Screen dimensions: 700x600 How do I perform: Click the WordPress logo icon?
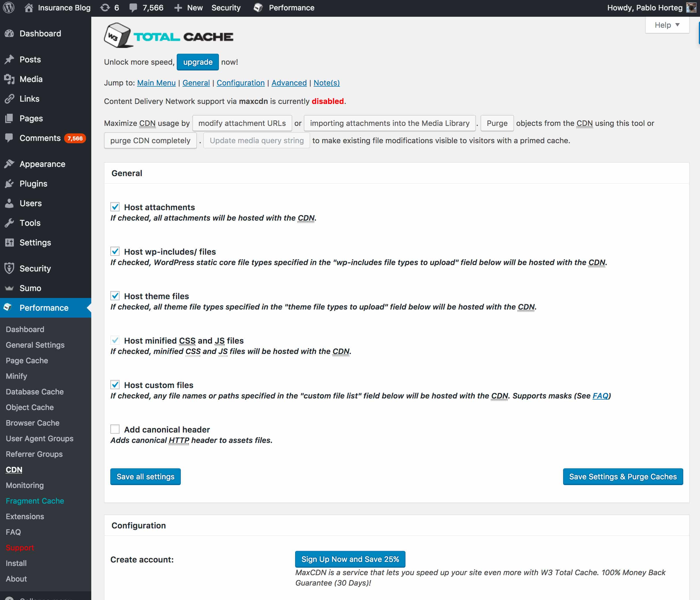[9, 8]
